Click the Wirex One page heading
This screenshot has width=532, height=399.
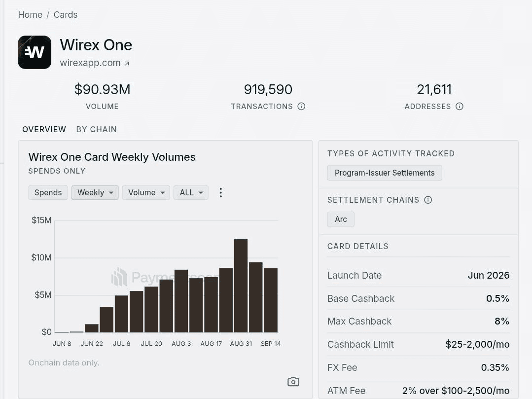[96, 45]
